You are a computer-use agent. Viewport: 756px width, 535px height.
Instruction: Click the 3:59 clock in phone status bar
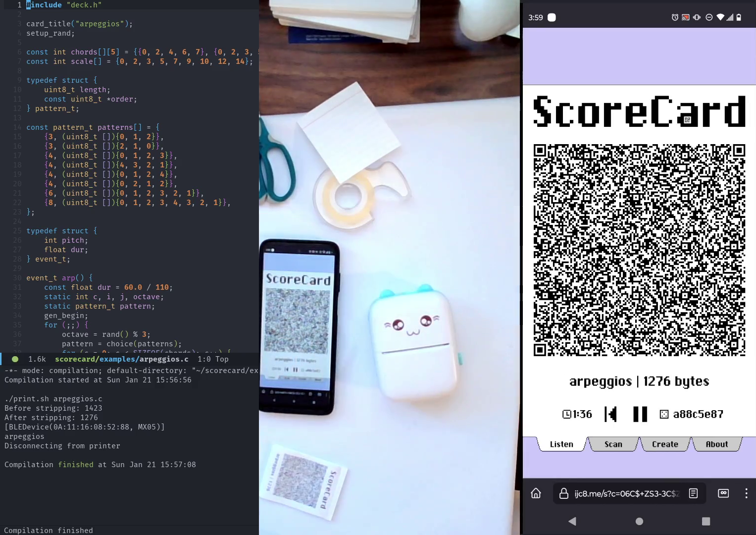(535, 17)
